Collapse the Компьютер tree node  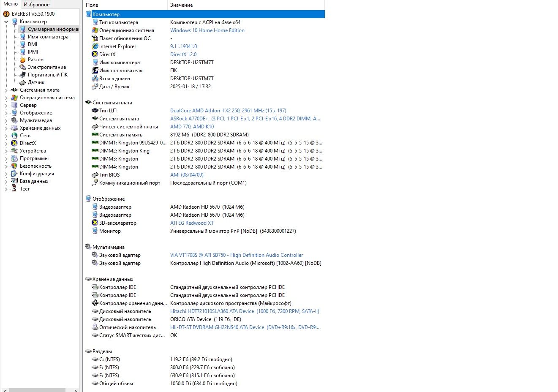[6, 22]
